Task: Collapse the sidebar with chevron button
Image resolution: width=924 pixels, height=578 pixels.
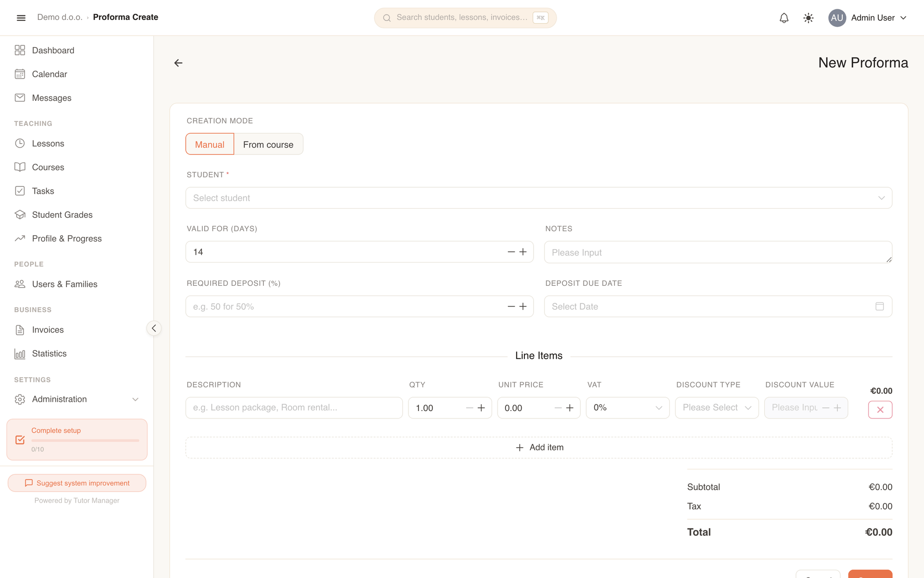Action: click(x=154, y=328)
